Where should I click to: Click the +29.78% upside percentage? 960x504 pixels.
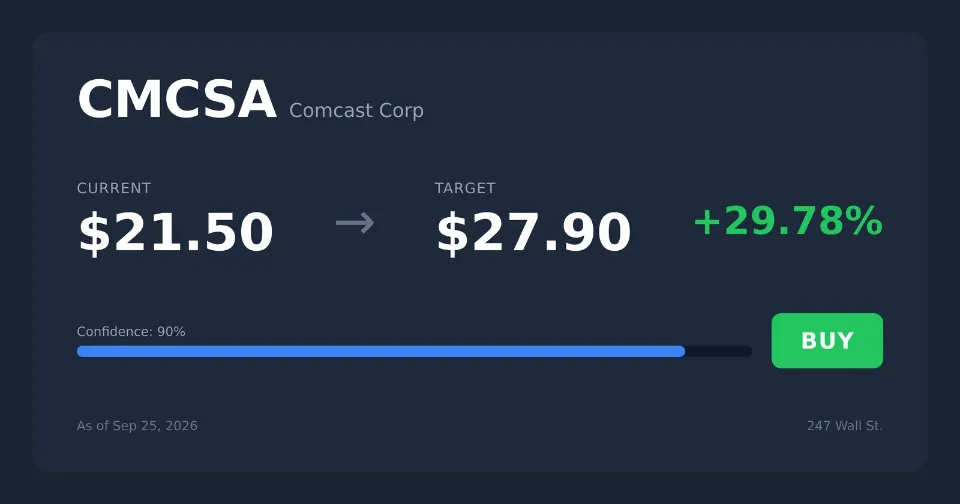click(788, 221)
